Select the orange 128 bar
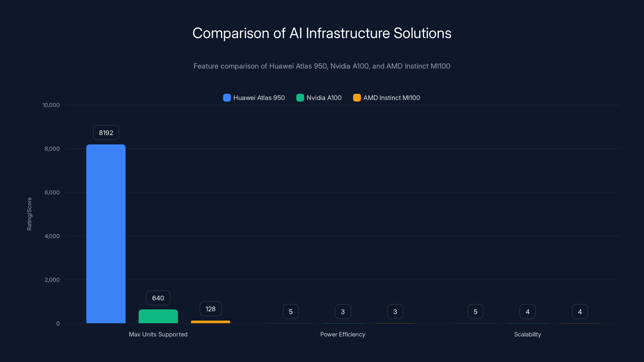Viewport: 644px width, 362px height. [210, 322]
